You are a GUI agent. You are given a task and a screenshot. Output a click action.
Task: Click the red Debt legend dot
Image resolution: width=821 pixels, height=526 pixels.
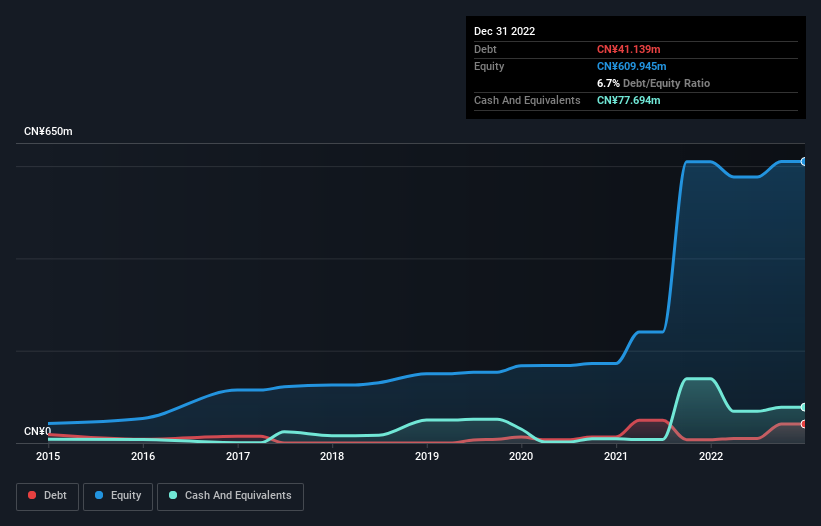click(x=32, y=495)
